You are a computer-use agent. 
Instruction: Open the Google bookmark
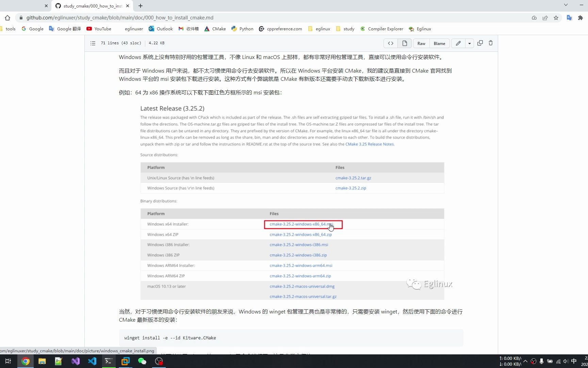pyautogui.click(x=33, y=29)
